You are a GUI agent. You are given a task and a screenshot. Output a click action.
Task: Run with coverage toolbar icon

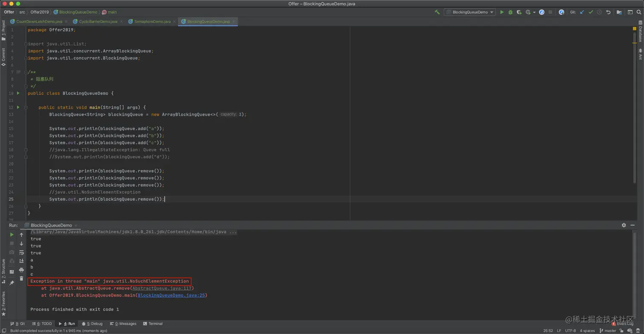(519, 12)
